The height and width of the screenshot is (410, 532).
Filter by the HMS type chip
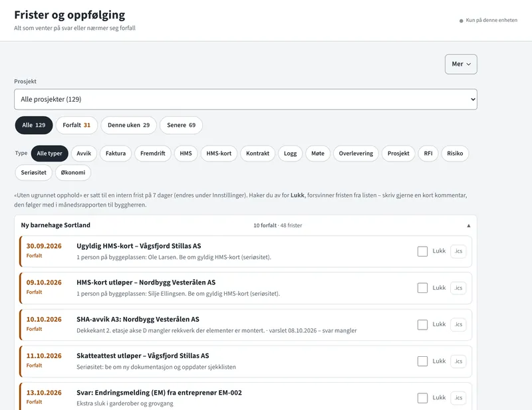point(186,154)
